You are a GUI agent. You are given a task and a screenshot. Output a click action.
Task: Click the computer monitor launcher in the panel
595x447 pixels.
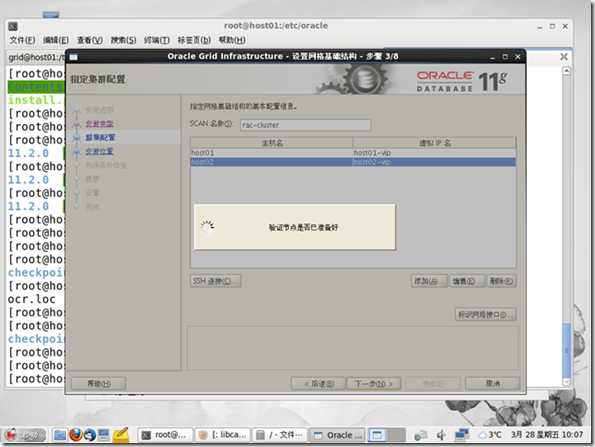coord(104,434)
